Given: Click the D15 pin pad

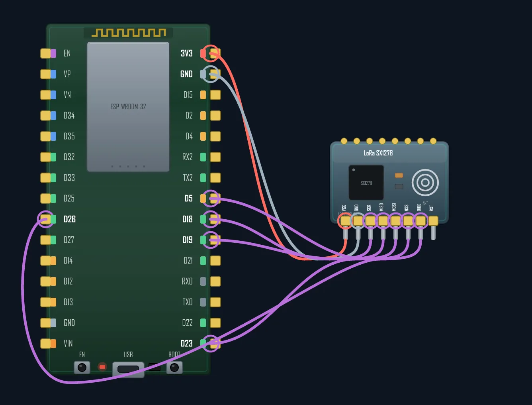Looking at the screenshot, I should [x=215, y=95].
